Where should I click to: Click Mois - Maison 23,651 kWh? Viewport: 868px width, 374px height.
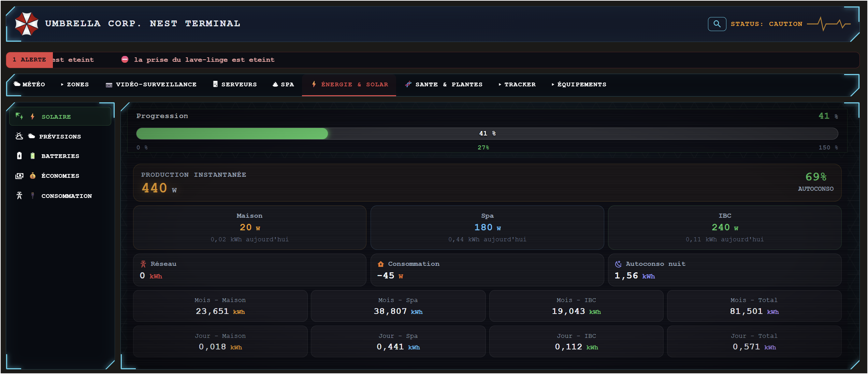[220, 306]
